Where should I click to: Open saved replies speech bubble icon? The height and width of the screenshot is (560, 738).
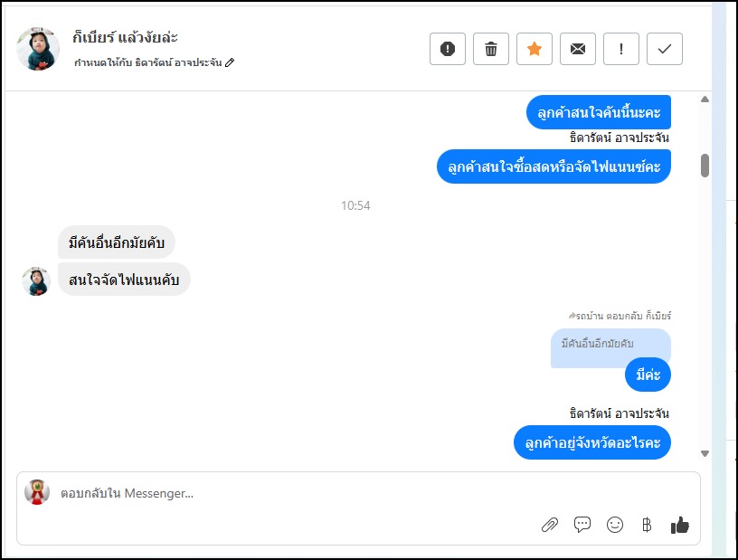582,525
